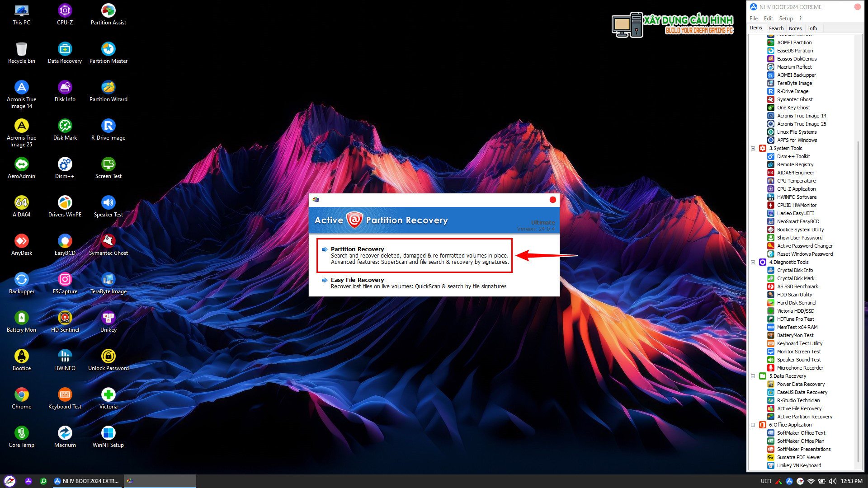
Task: Click the WinNT Setup desktop icon
Action: 108,436
